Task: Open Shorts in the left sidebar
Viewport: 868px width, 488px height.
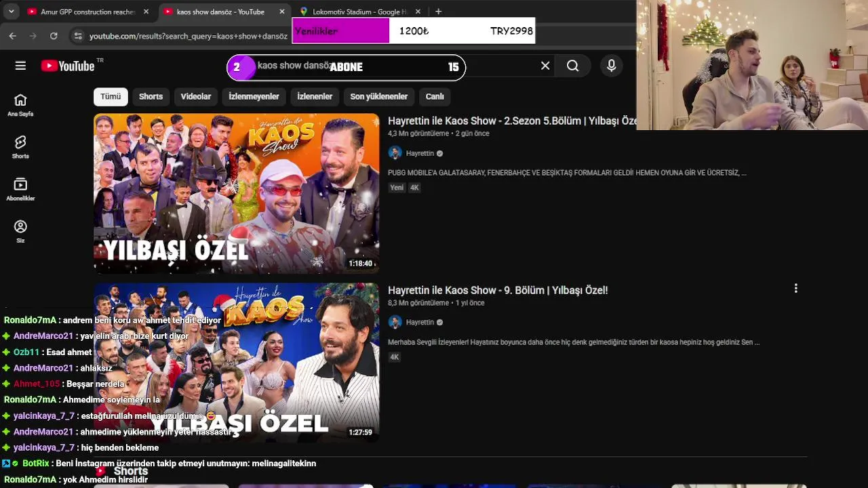Action: coord(20,147)
